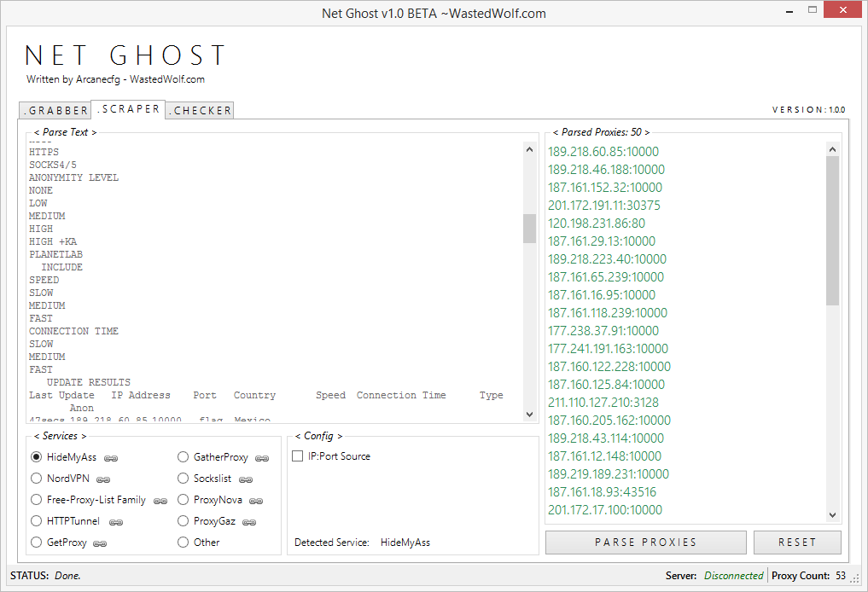Select the Sockslist radio button

click(184, 478)
